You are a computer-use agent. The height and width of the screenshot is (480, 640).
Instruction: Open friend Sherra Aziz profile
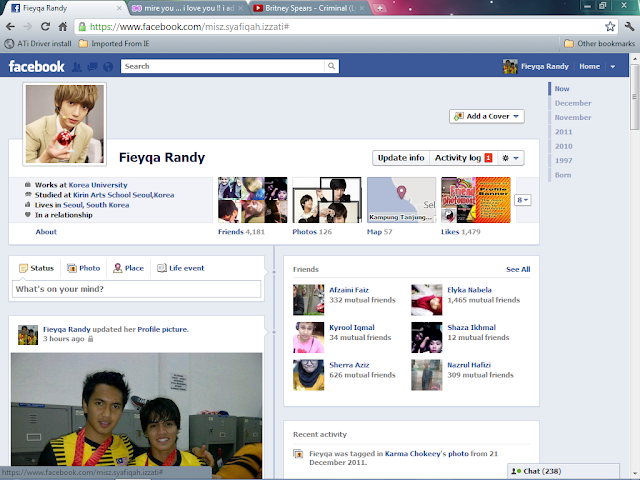(349, 365)
